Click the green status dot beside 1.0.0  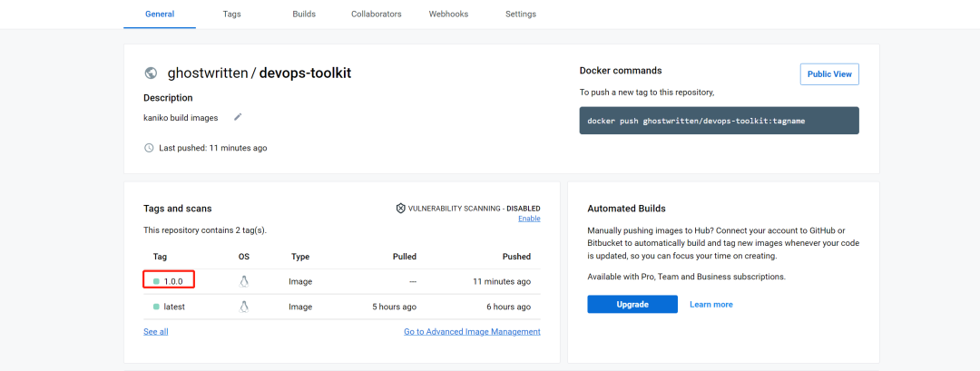click(156, 282)
